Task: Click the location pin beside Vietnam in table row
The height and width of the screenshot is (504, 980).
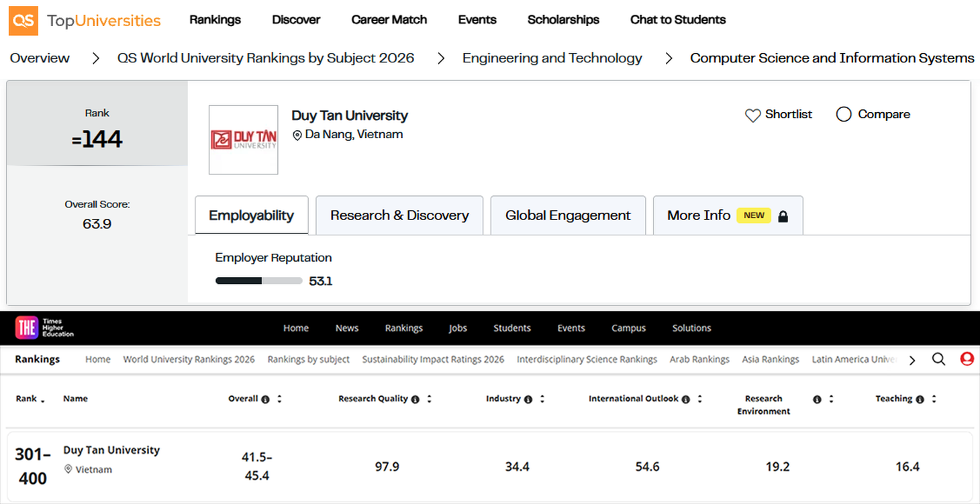Action: (x=68, y=470)
